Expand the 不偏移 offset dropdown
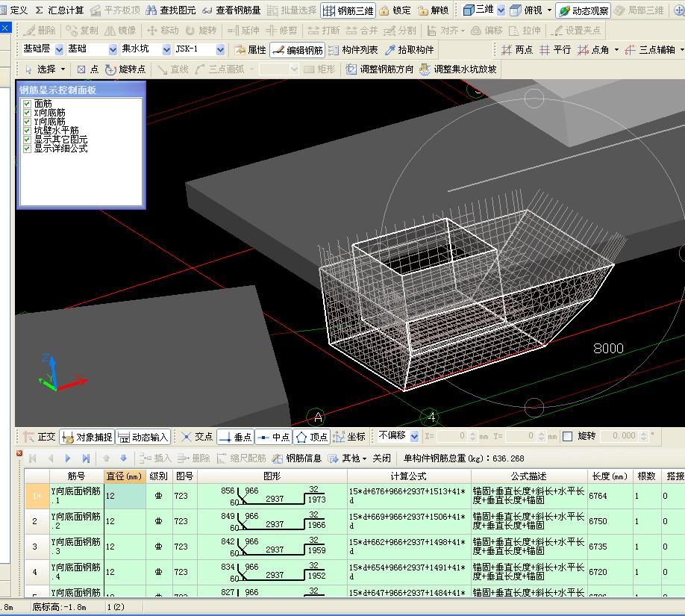This screenshot has width=685, height=616. [x=414, y=436]
